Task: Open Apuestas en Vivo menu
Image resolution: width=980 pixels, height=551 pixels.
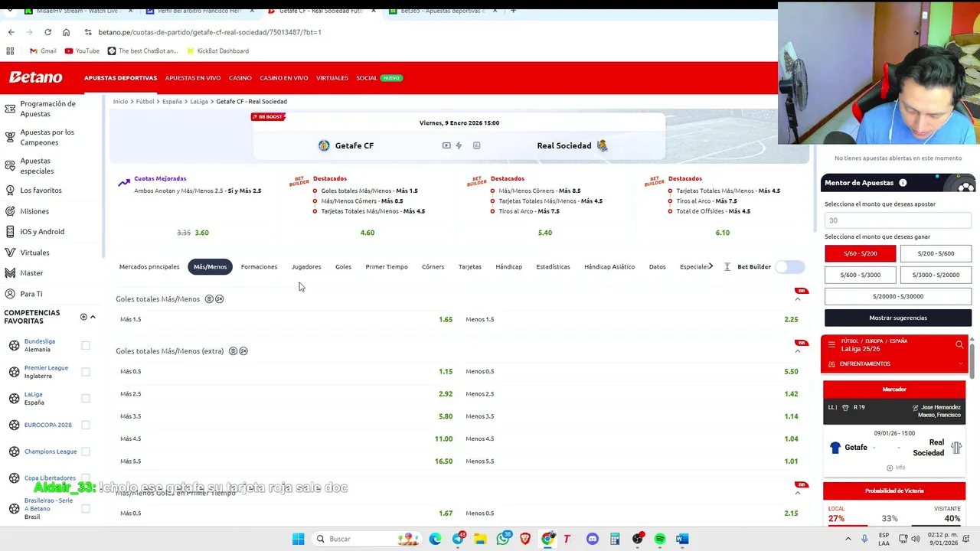Action: pyautogui.click(x=193, y=78)
